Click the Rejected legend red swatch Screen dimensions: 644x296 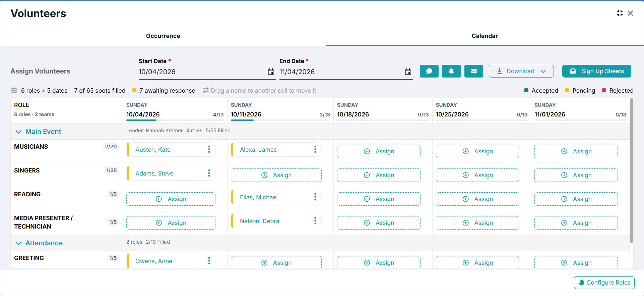click(604, 90)
